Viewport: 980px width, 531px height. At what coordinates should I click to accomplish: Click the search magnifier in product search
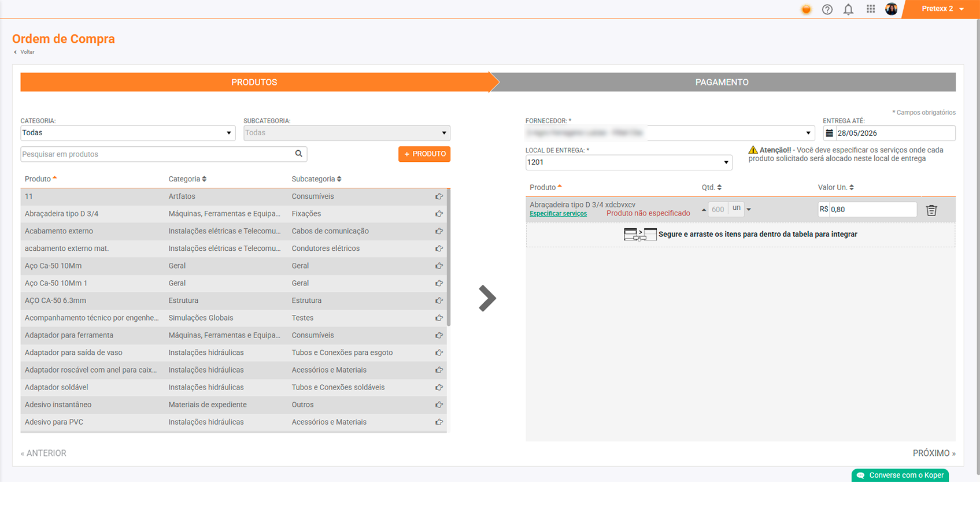(x=299, y=154)
